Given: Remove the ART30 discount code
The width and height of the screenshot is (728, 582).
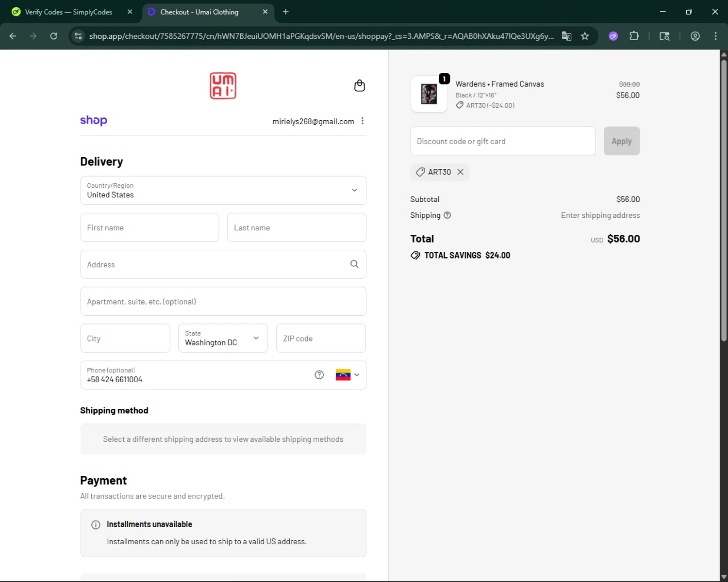Looking at the screenshot, I should point(460,172).
